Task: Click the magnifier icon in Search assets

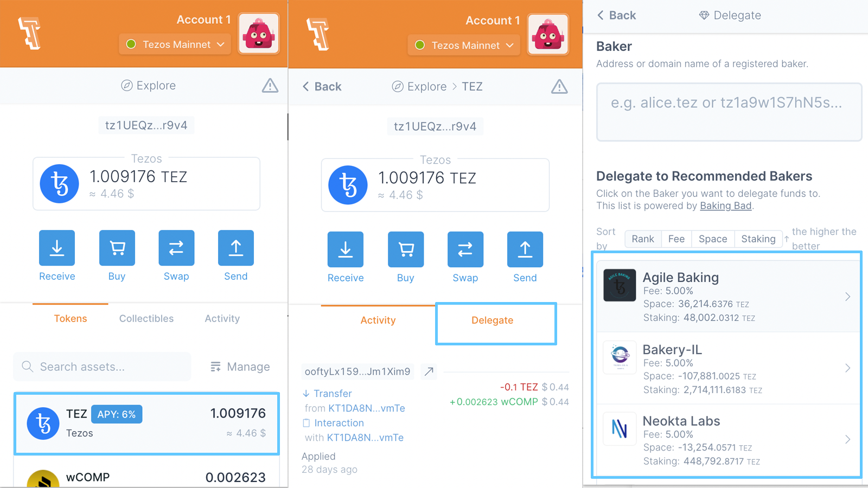Action: [x=28, y=367]
